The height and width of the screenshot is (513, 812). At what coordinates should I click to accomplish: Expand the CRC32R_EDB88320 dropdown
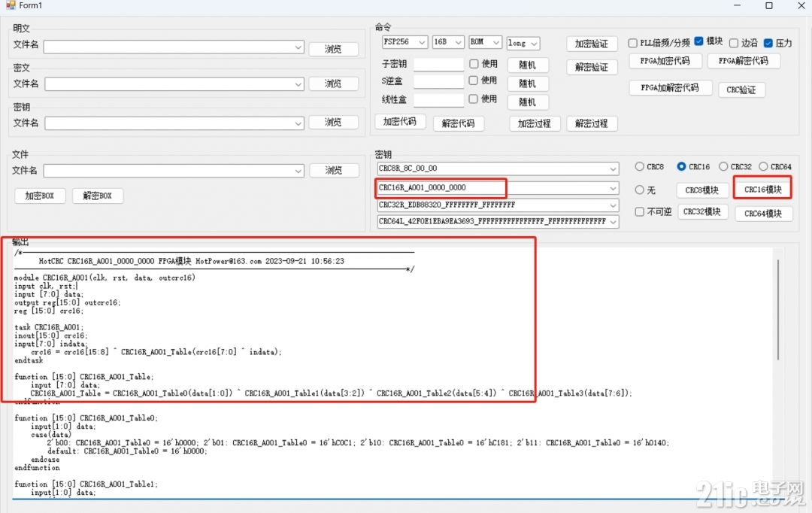(x=613, y=205)
